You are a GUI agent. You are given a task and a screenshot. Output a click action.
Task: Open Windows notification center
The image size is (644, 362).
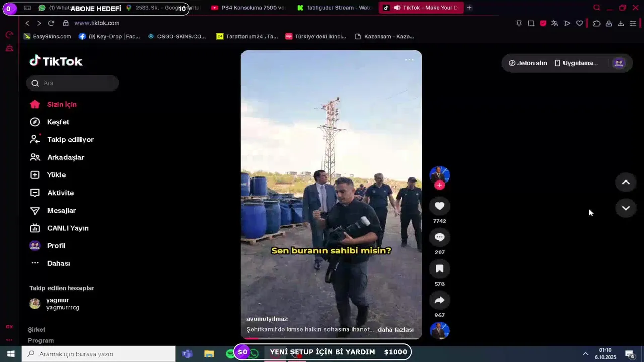click(629, 354)
